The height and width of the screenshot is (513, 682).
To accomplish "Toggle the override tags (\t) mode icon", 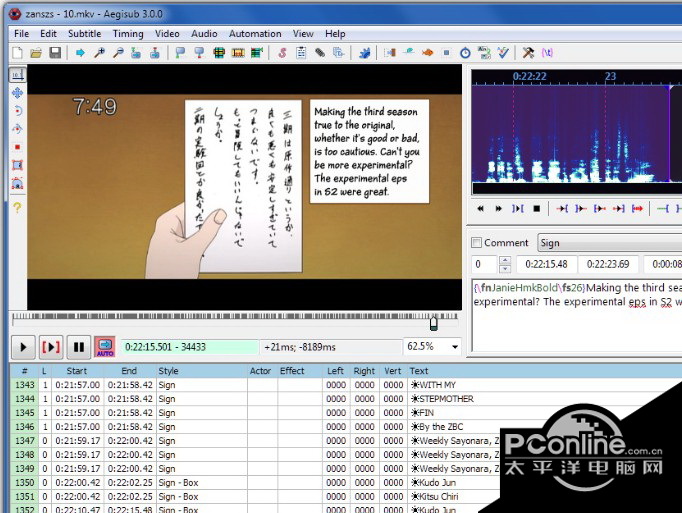I will click(547, 53).
